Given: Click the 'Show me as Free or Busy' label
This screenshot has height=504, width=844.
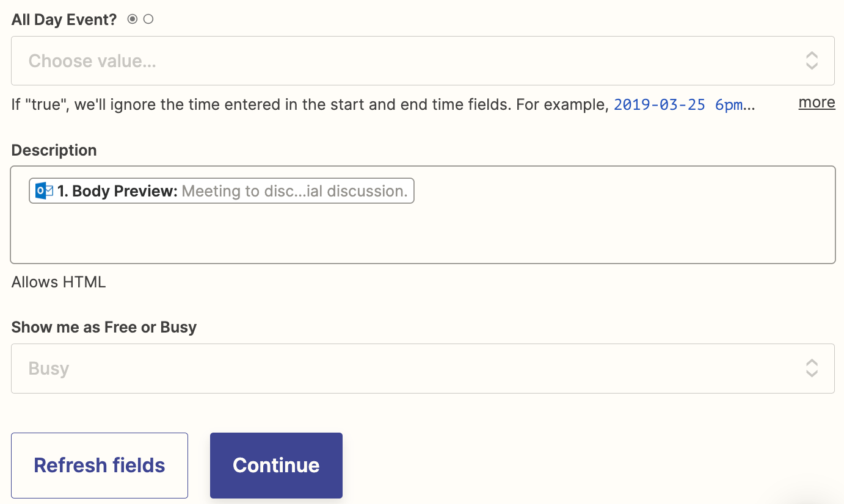Looking at the screenshot, I should click(x=104, y=327).
